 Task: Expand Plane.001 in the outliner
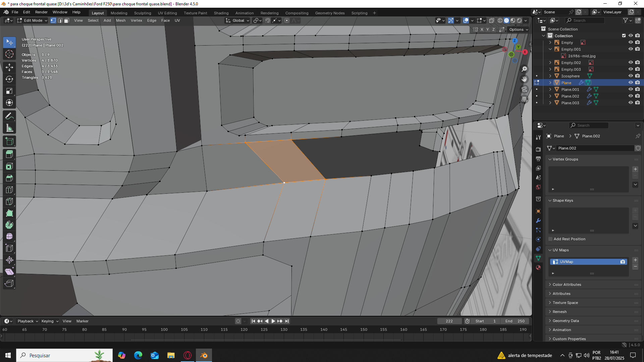coord(550,89)
